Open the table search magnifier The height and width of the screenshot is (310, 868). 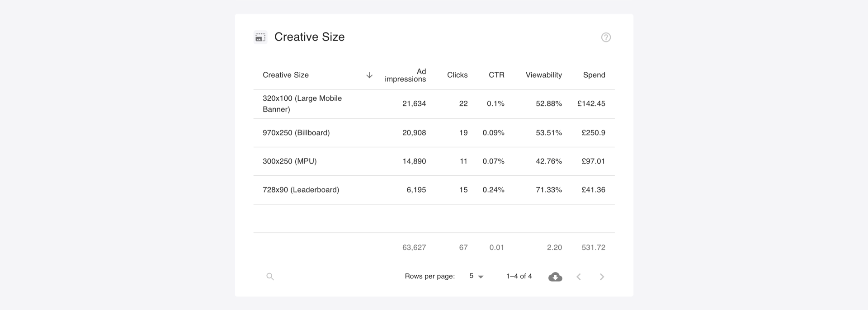point(270,277)
